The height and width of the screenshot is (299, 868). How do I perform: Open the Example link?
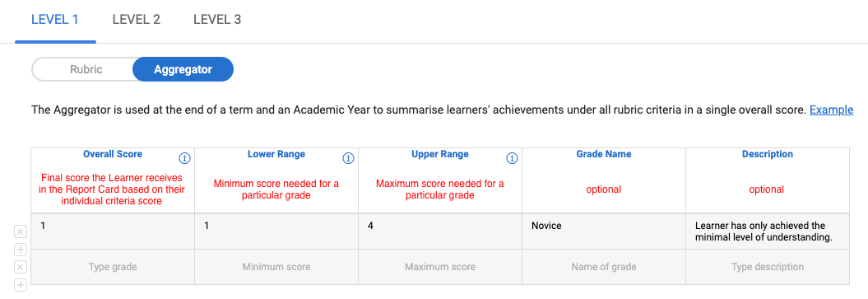click(x=832, y=110)
